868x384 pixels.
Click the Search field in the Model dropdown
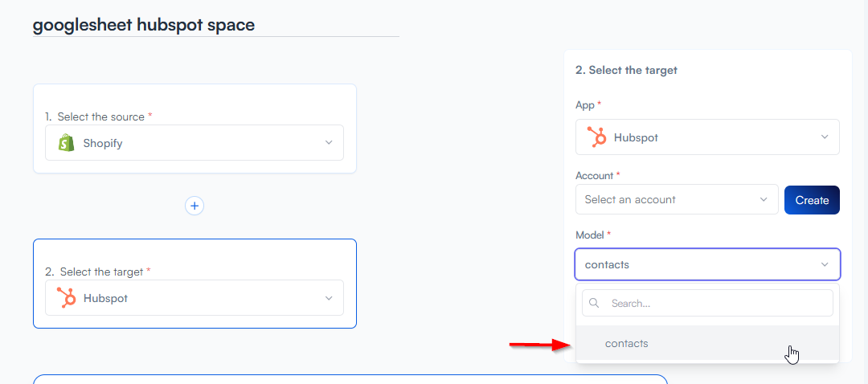(715, 304)
